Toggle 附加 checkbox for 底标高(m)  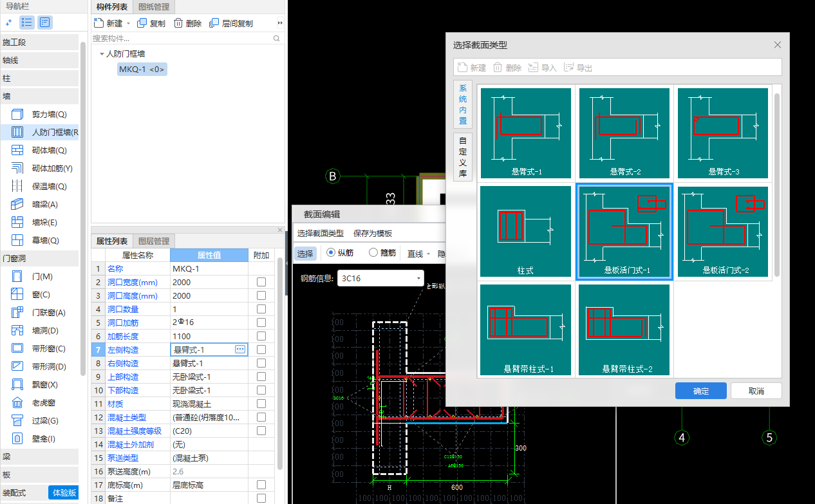261,485
